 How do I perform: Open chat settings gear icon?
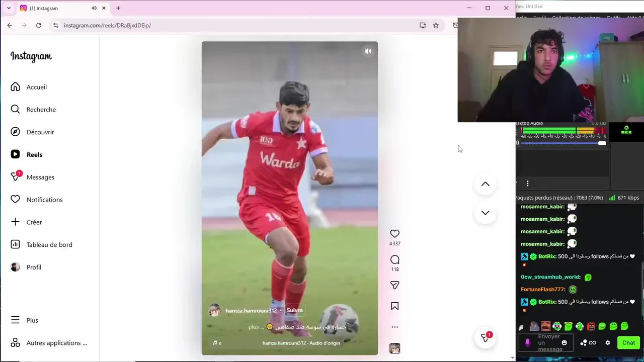pyautogui.click(x=608, y=343)
